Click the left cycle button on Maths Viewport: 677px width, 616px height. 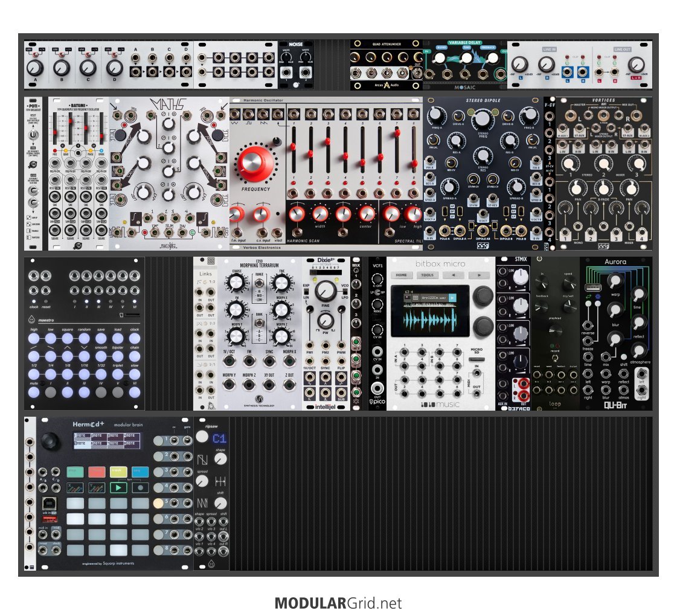121,135
